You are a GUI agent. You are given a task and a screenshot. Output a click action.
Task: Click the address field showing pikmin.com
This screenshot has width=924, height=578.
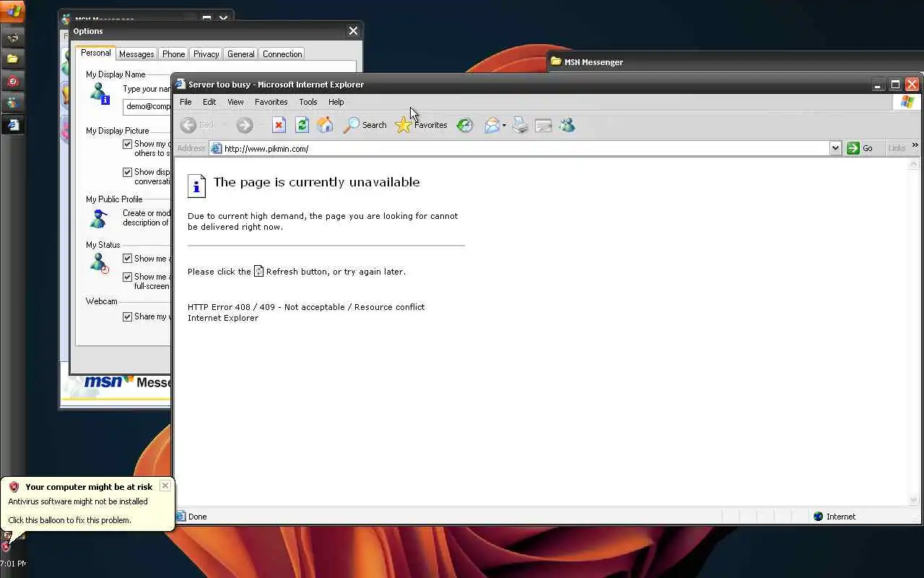pyautogui.click(x=526, y=148)
